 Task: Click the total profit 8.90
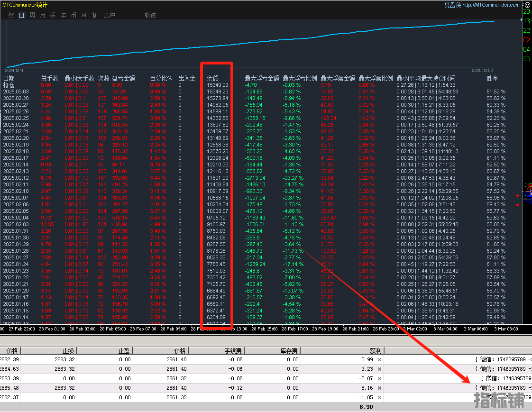(x=366, y=407)
